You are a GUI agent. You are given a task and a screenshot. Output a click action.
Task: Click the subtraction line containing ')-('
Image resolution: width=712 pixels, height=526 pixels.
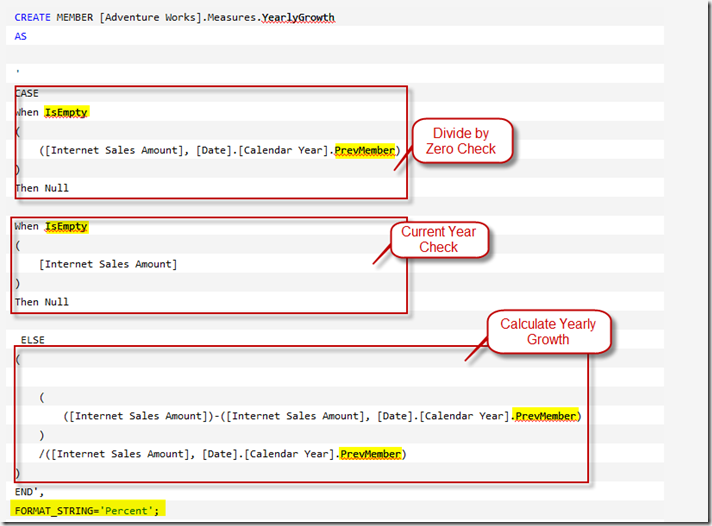(x=322, y=416)
